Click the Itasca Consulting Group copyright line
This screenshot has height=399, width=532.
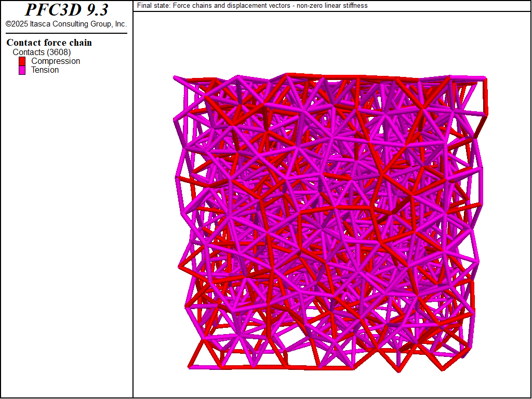66,23
